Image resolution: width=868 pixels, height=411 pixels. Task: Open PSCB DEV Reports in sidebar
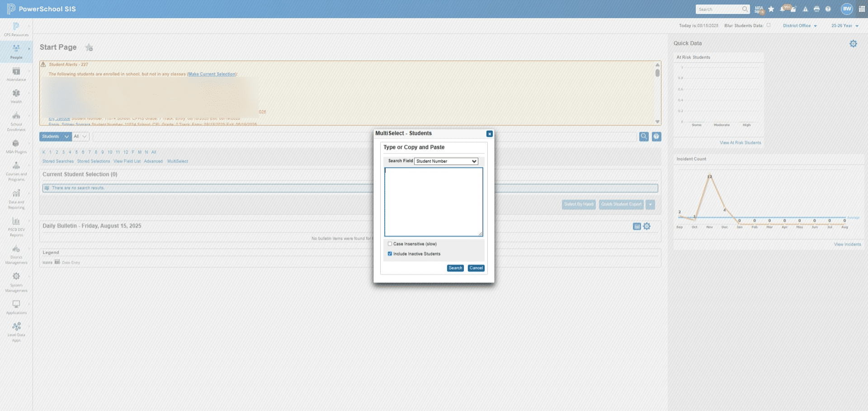coord(16,227)
